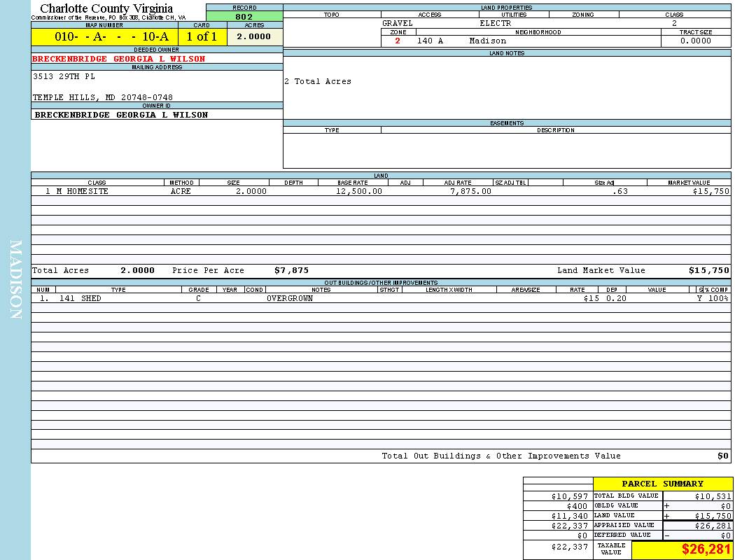Screen dimensions: 735x560
Task: Click the 2.0000 value under the ACRES header
Action: 253,36
